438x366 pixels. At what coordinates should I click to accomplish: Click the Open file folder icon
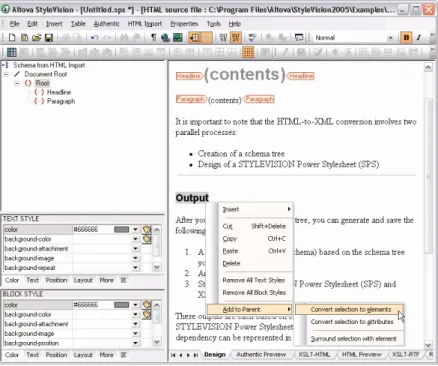[37, 38]
